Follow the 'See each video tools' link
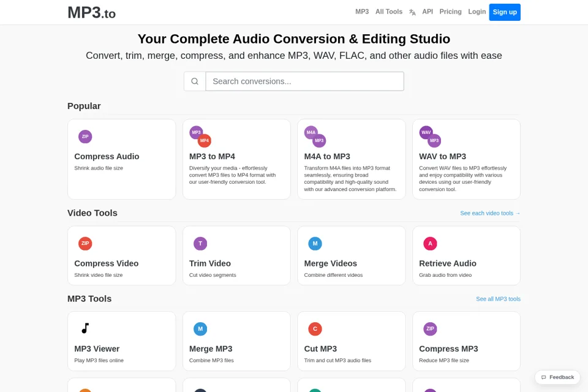 pos(490,213)
